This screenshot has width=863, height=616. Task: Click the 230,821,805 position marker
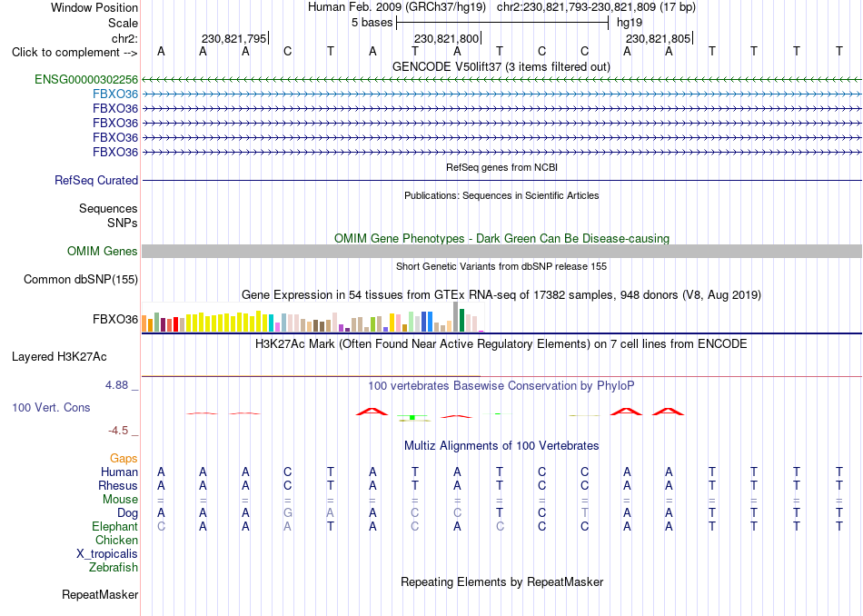(659, 38)
